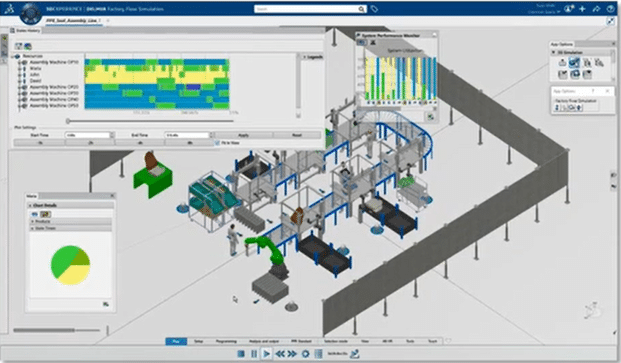
Task: Pause the running simulation
Action: click(254, 353)
